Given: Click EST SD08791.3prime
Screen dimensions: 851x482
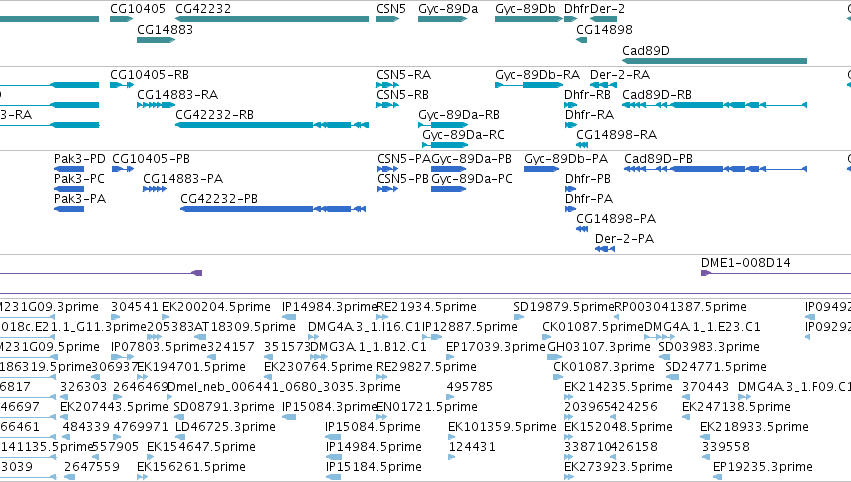Looking at the screenshot, I should click(224, 408).
